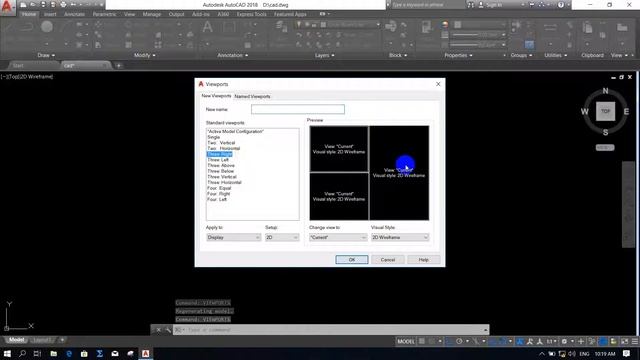Click the Match Properties icon
640x360 pixels.
pos(426,27)
